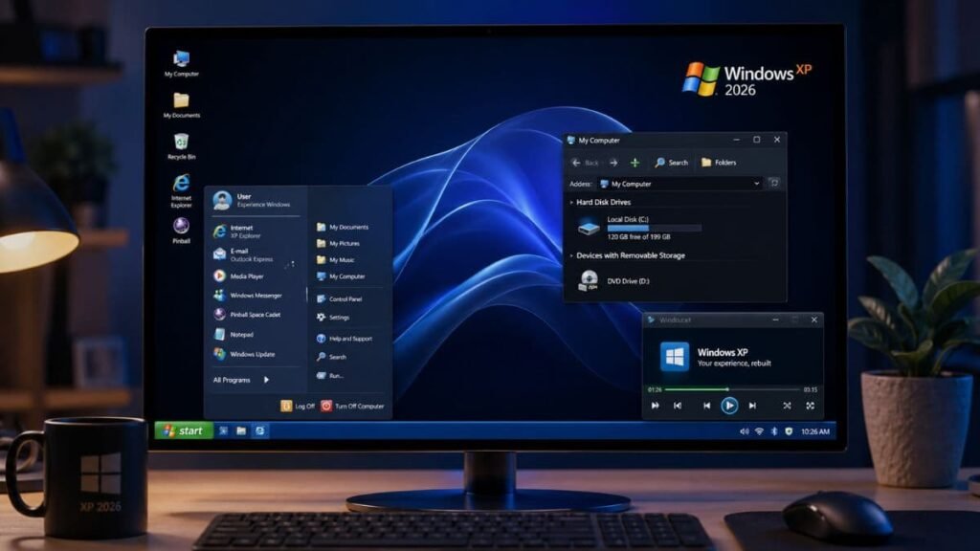The width and height of the screenshot is (980, 551).
Task: Toggle the Folders view in My Computer
Action: [720, 161]
